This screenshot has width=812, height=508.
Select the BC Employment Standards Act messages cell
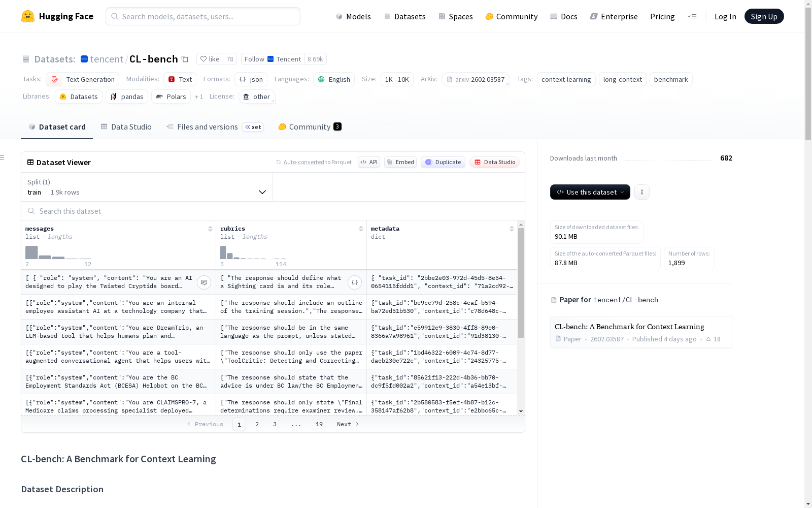coord(118,382)
